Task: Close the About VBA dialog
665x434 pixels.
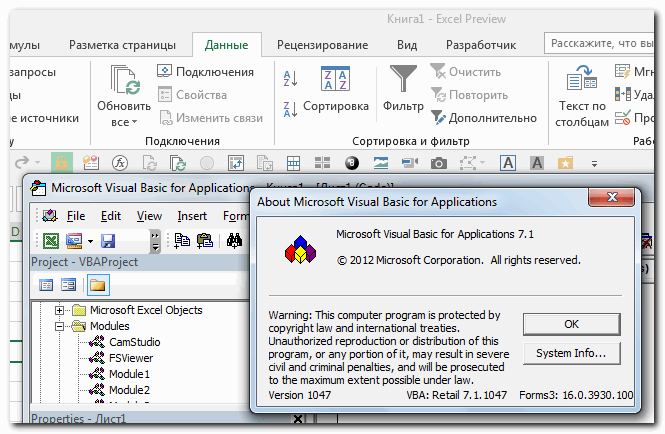Action: coord(612,197)
